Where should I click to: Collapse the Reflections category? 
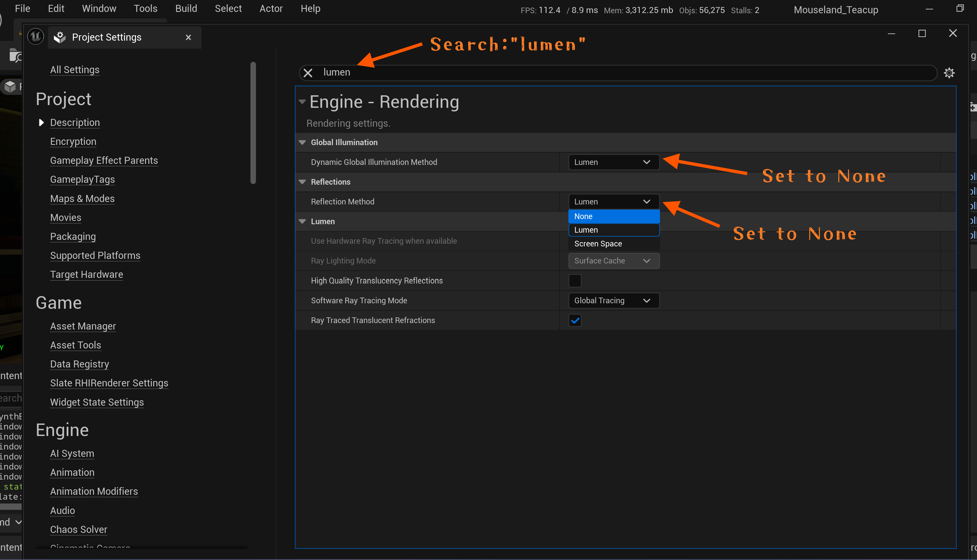pos(302,182)
